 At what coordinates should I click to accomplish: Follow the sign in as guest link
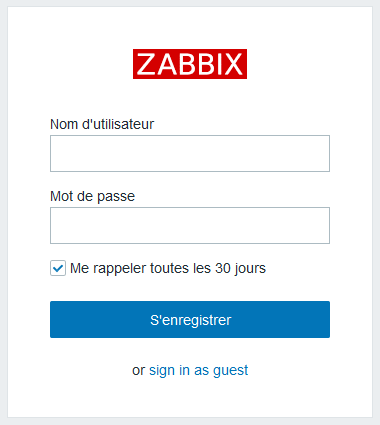(x=199, y=370)
